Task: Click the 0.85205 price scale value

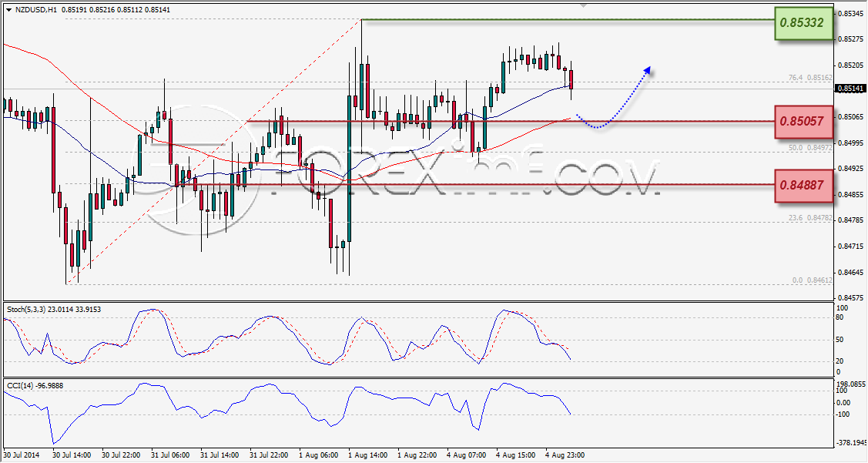Action: click(850, 65)
